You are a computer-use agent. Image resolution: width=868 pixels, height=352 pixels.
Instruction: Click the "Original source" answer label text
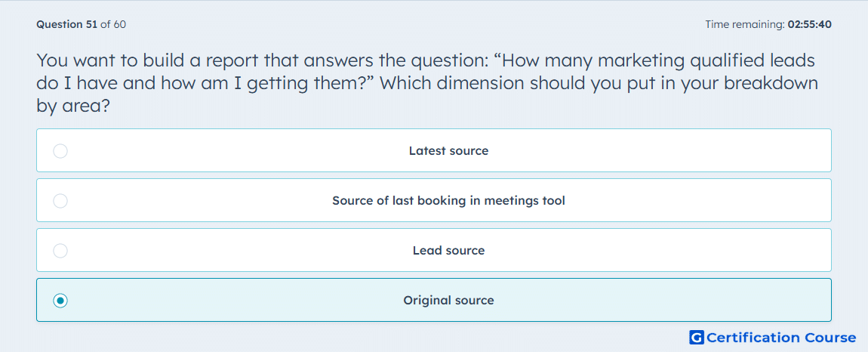pyautogui.click(x=448, y=301)
